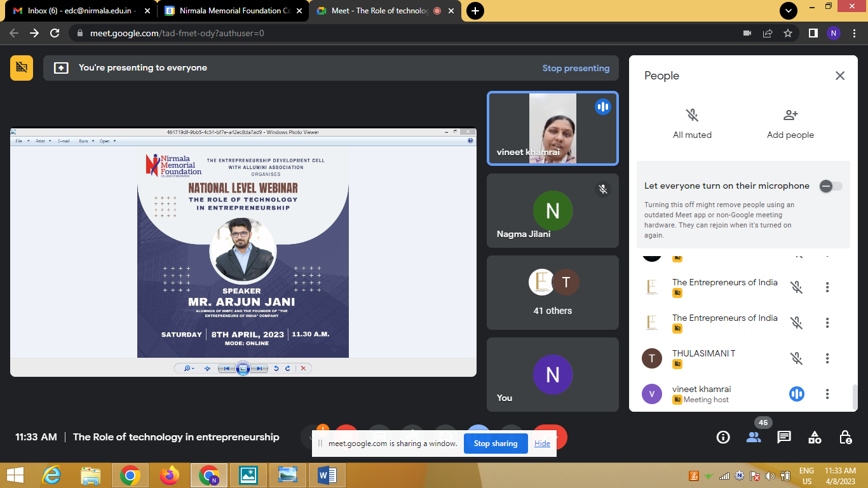868x488 pixels.
Task: Open the Activities shapes icon
Action: [x=815, y=437]
